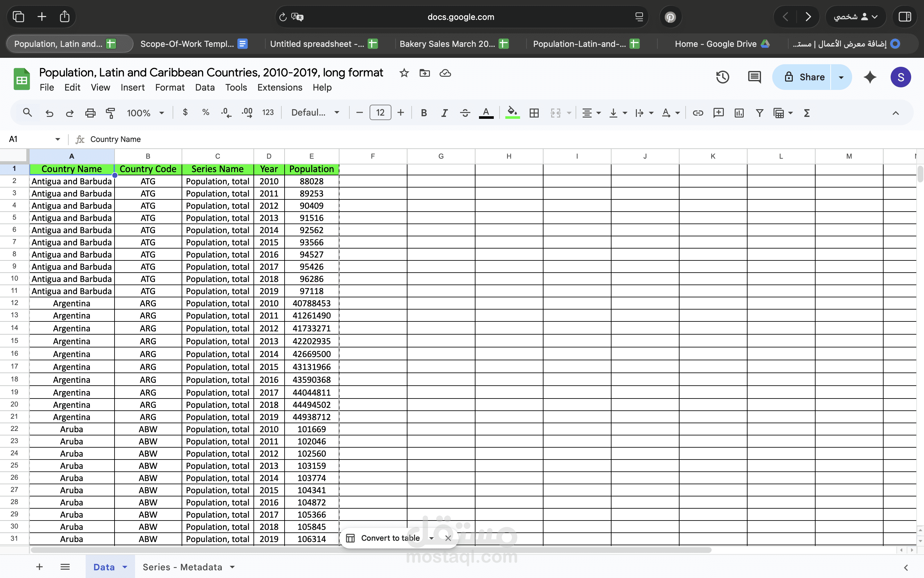
Task: Select column F header
Action: (373, 156)
